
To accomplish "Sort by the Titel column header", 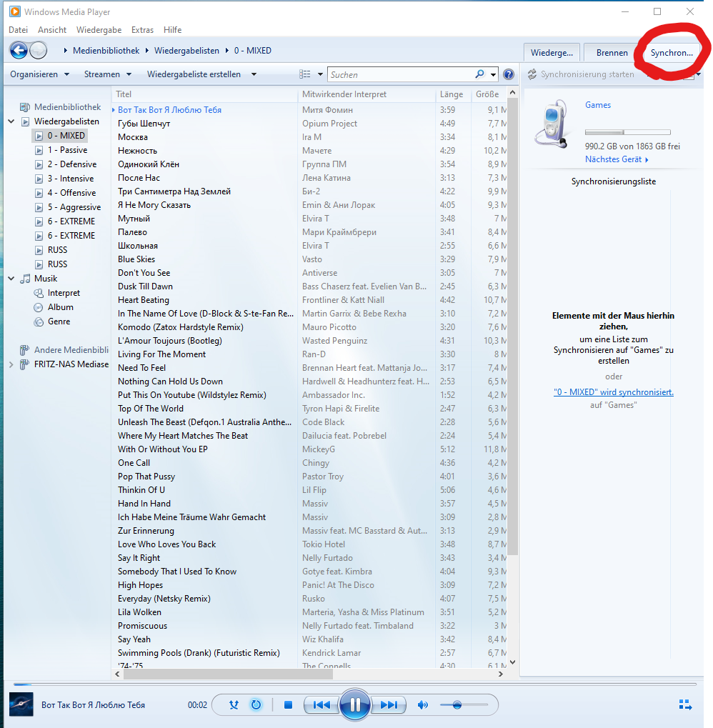I will (x=204, y=94).
